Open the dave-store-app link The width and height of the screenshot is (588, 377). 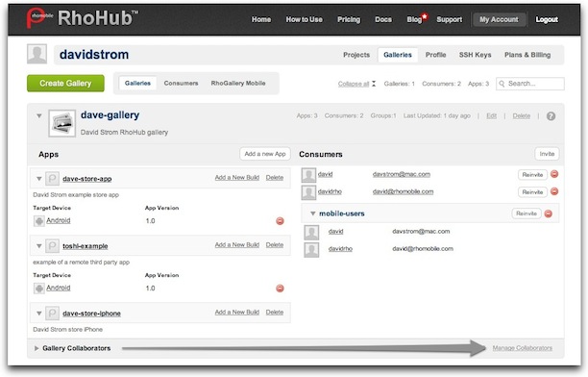point(87,179)
